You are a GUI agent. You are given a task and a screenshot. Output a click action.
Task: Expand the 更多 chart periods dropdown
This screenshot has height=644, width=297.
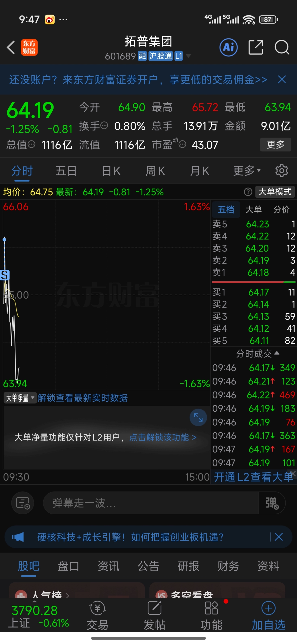(247, 171)
